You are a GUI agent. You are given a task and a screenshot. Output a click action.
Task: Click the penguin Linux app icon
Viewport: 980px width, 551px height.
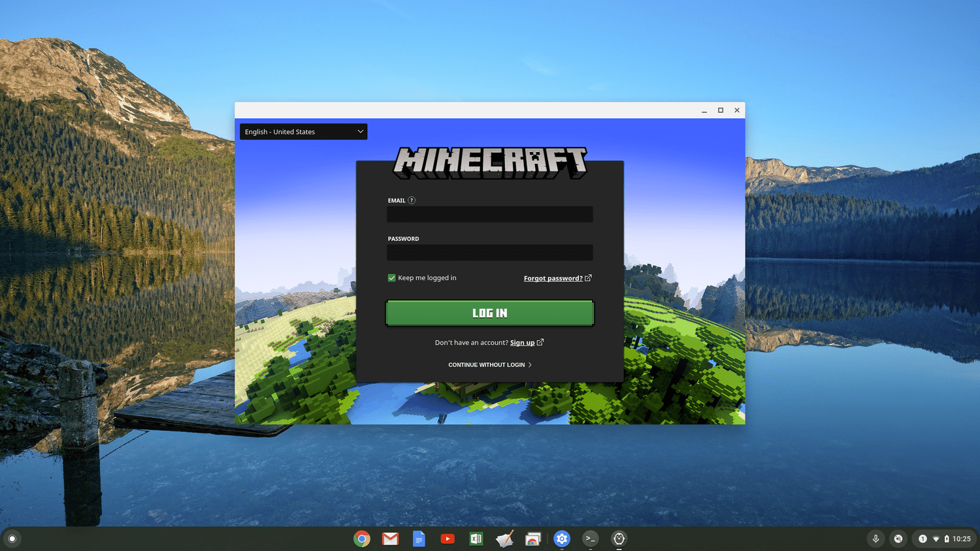point(619,539)
